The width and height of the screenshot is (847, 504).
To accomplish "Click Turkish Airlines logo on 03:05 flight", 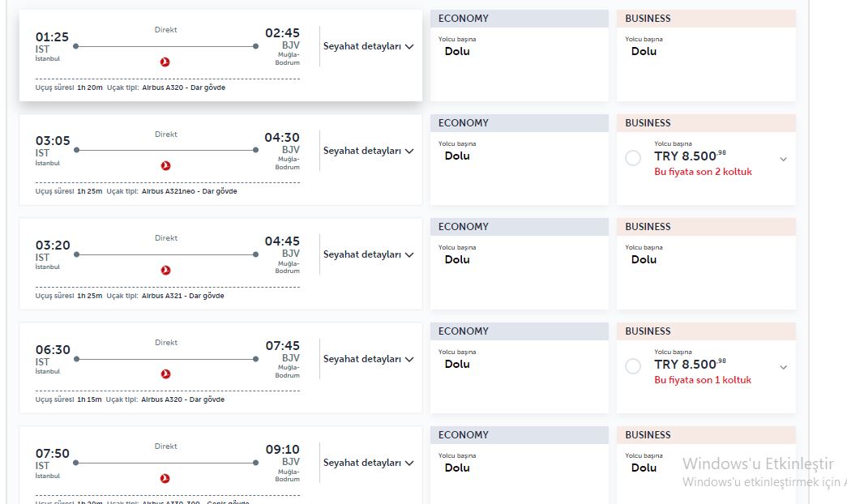I will tap(166, 166).
